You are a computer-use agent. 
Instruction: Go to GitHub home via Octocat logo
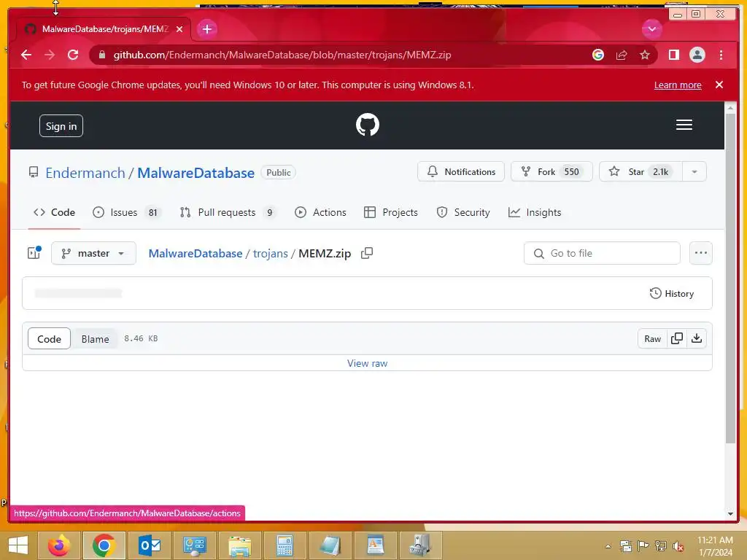[368, 125]
